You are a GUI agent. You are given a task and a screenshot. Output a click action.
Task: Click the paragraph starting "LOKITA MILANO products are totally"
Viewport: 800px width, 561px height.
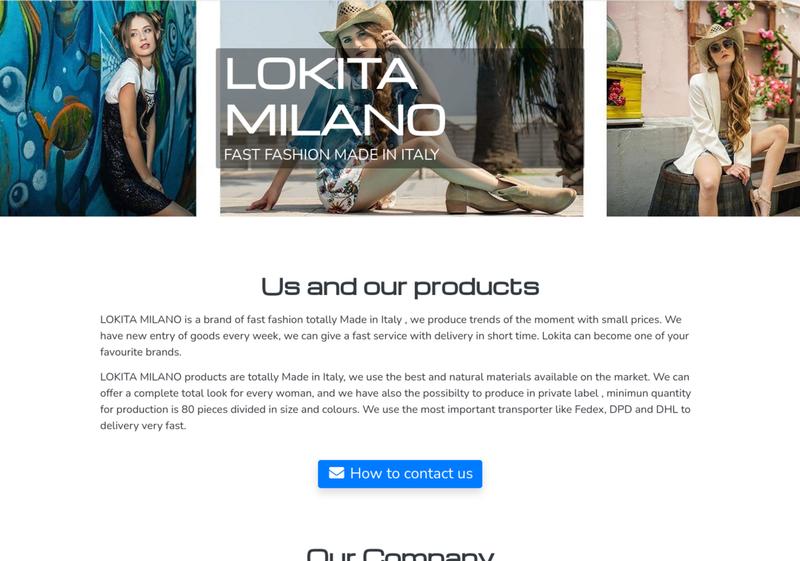point(395,401)
